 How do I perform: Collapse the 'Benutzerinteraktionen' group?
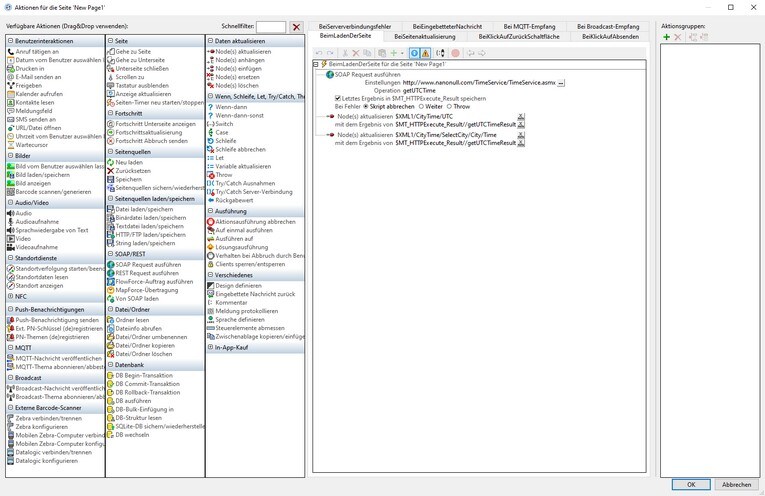11,41
